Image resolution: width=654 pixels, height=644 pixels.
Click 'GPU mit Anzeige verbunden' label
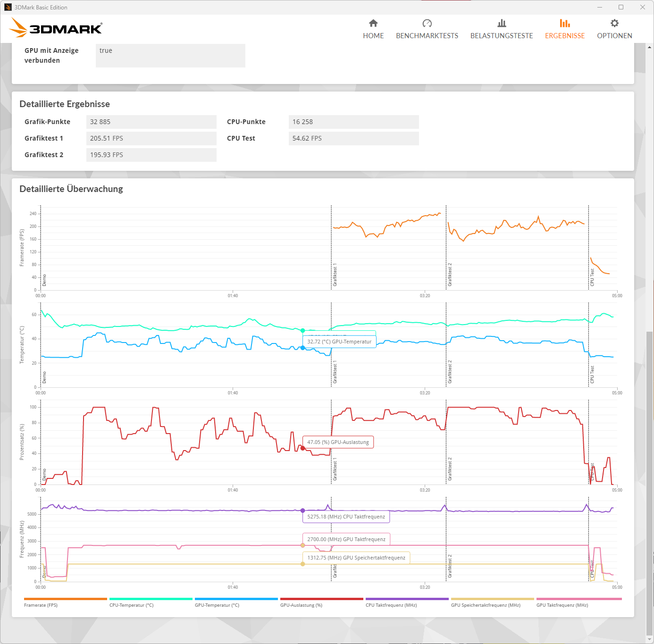tap(51, 56)
